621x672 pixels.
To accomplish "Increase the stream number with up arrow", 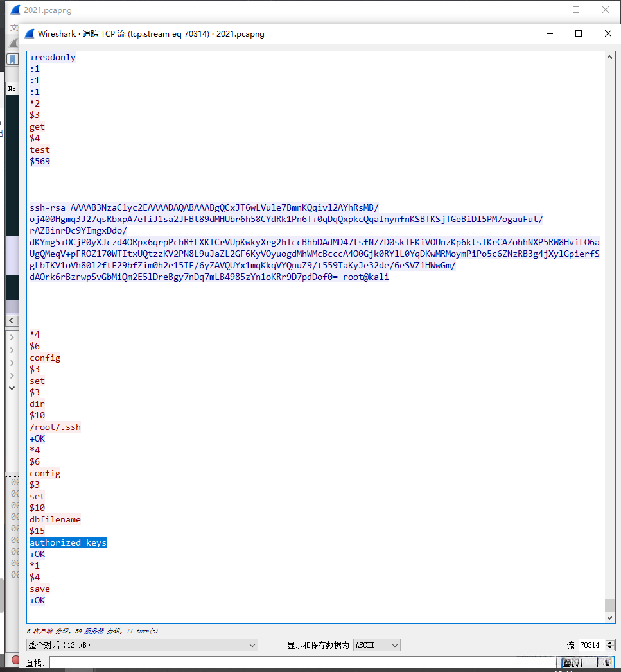I will [610, 642].
